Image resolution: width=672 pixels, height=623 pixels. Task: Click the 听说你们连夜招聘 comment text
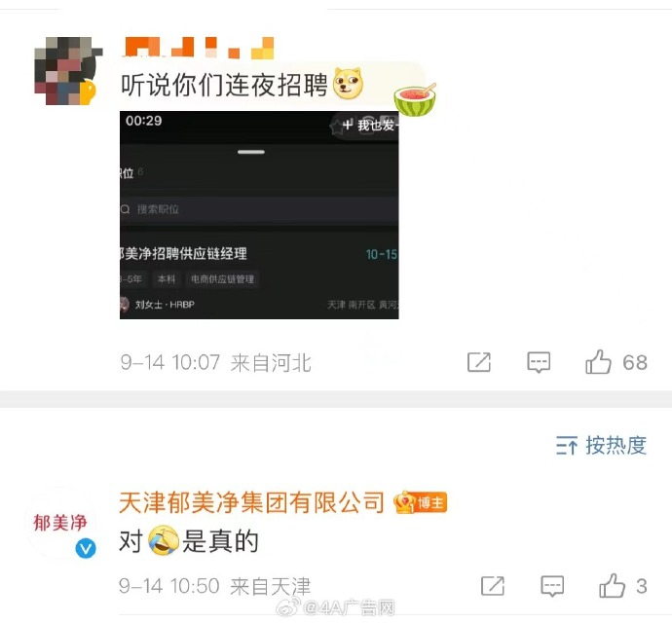pos(224,84)
